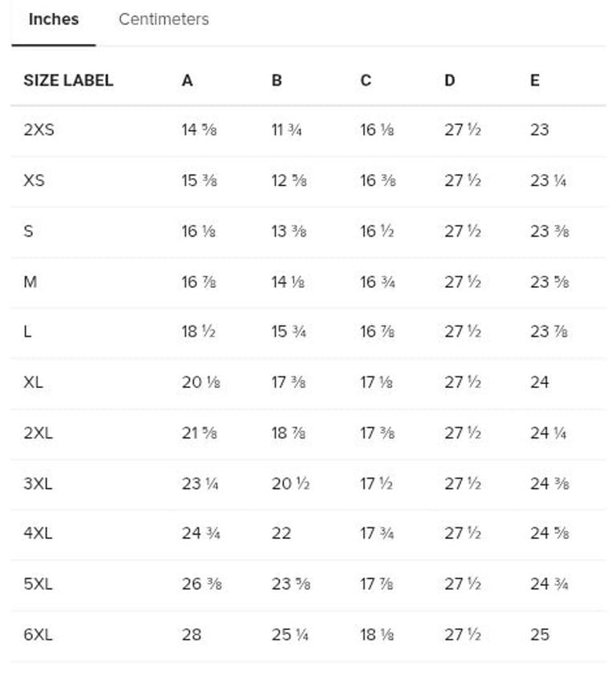Viewport: 616px width, 691px height.
Task: Click the 20 ½ value in row 3XL
Action: point(290,483)
